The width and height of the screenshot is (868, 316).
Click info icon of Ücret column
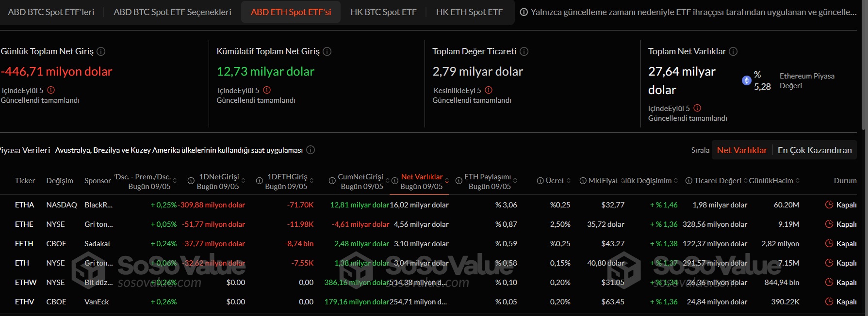click(x=540, y=181)
